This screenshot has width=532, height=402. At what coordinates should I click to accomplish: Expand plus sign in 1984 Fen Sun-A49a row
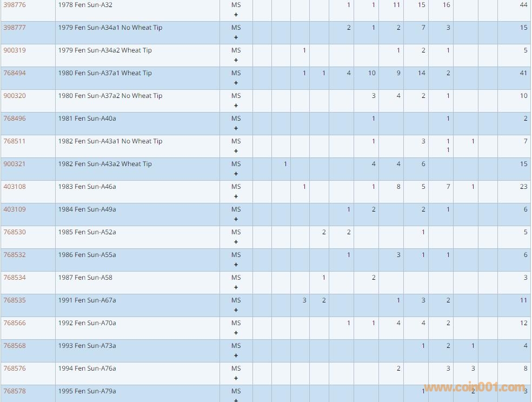pyautogui.click(x=236, y=220)
